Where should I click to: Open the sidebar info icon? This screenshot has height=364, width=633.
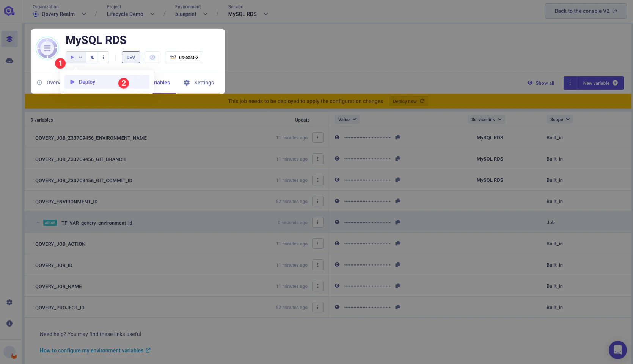pos(9,323)
